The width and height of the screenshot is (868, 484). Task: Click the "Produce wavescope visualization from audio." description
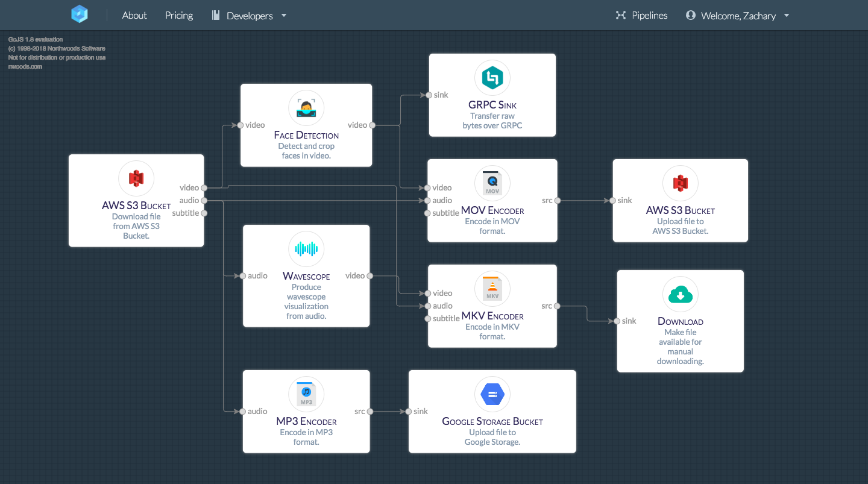tap(306, 301)
